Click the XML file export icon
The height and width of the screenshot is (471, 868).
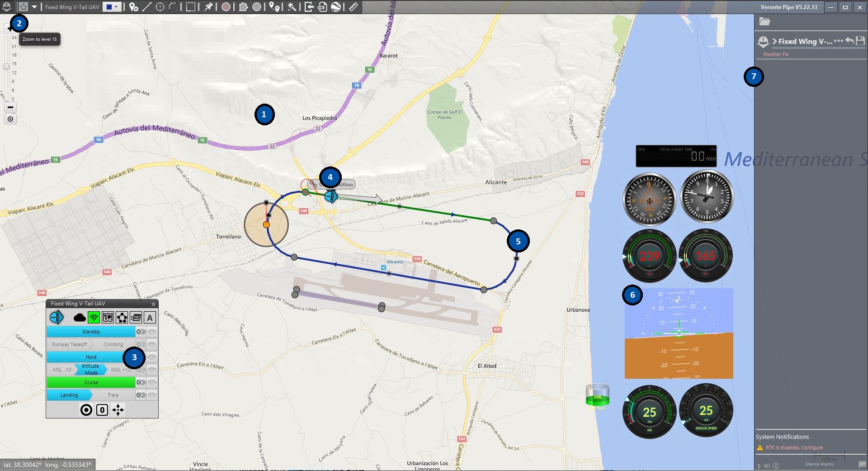point(322,7)
